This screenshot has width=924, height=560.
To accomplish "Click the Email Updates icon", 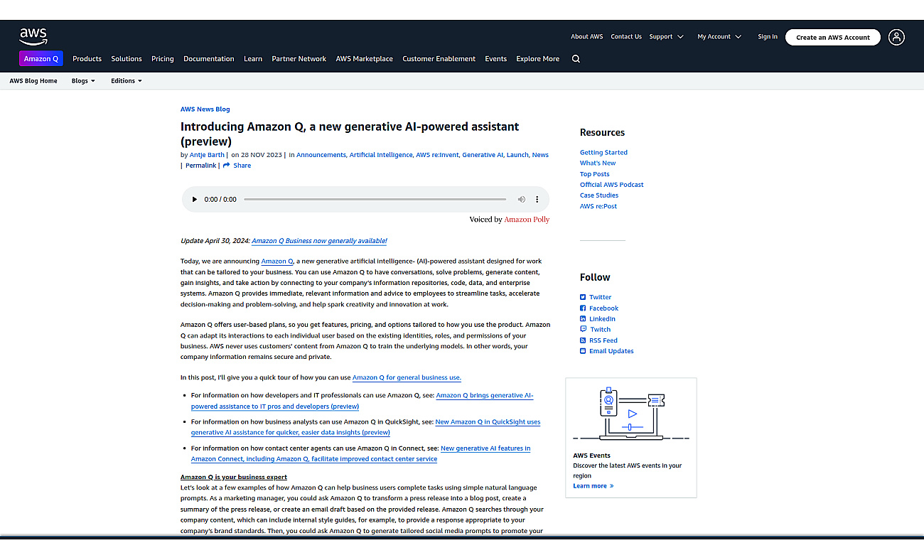I will pyautogui.click(x=583, y=351).
